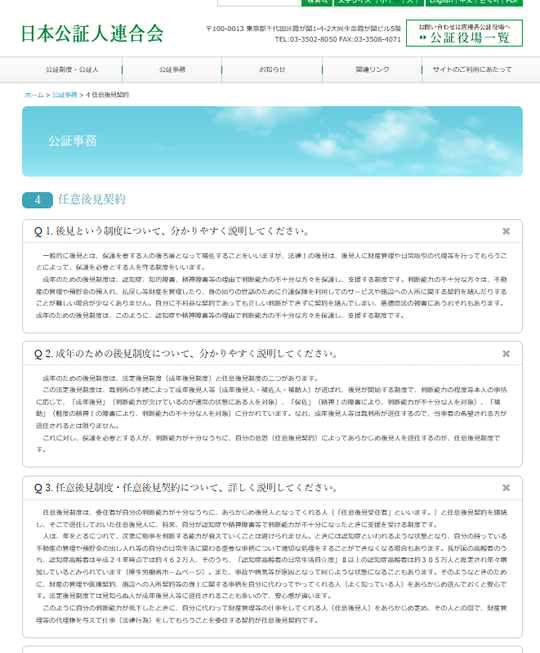The width and height of the screenshot is (540, 653).
Task: Open the お知らせ menu item
Action: point(272,70)
